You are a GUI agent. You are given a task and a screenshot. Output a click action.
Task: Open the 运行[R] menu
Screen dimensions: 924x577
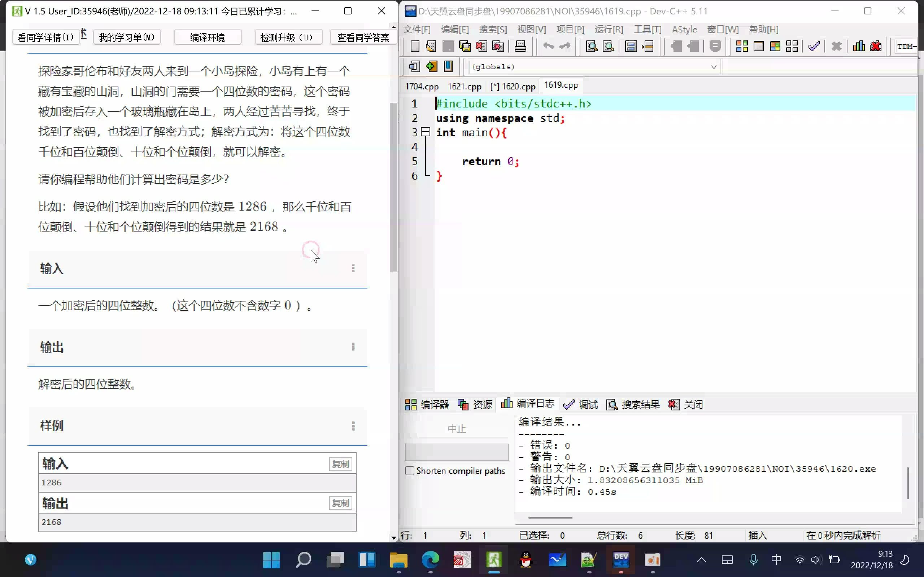point(609,29)
